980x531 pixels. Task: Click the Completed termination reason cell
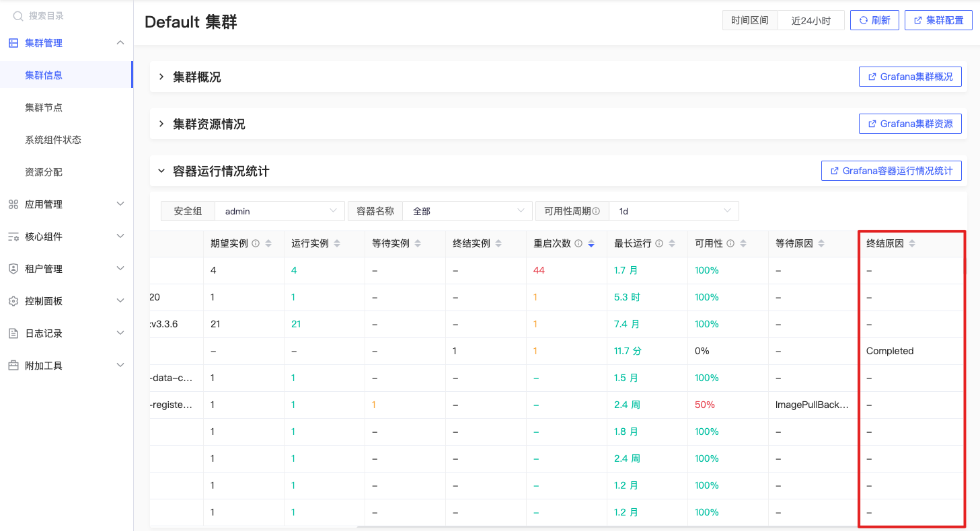(890, 351)
